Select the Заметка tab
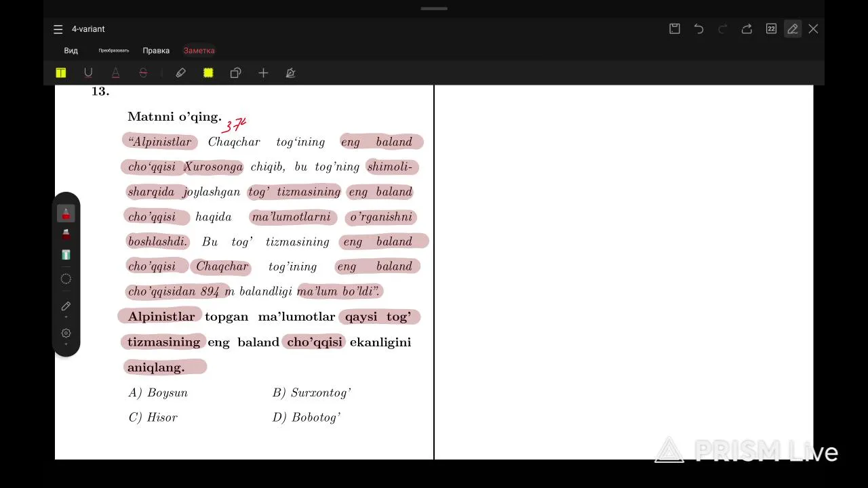 tap(199, 51)
